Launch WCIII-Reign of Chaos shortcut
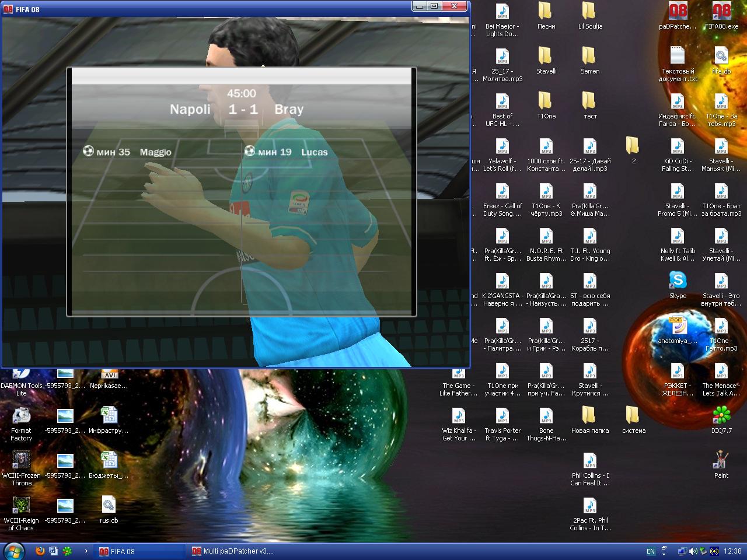The height and width of the screenshot is (560, 747). (22, 514)
